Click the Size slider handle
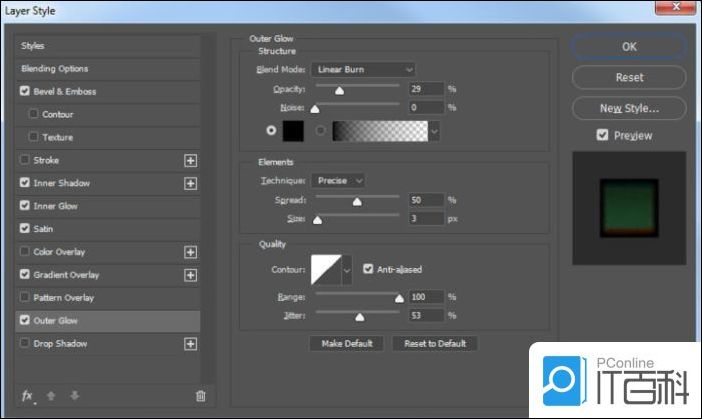This screenshot has height=419, width=702. pyautogui.click(x=317, y=220)
